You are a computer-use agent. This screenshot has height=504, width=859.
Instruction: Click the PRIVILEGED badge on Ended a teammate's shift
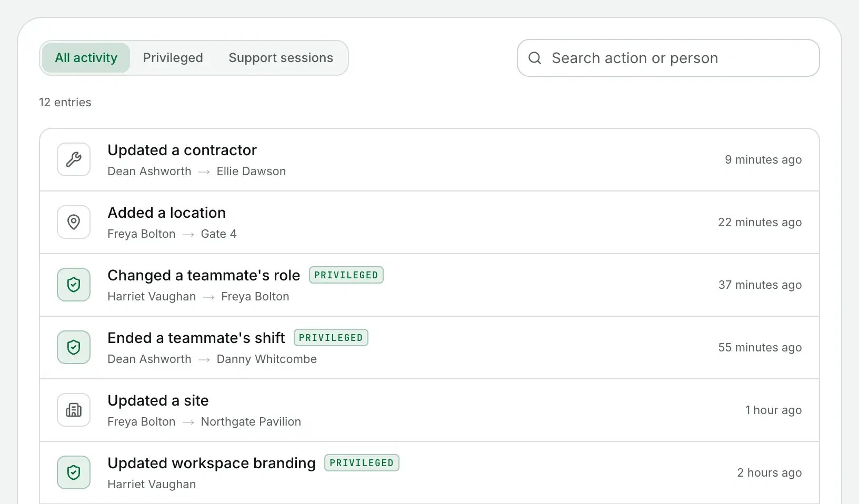click(x=331, y=338)
